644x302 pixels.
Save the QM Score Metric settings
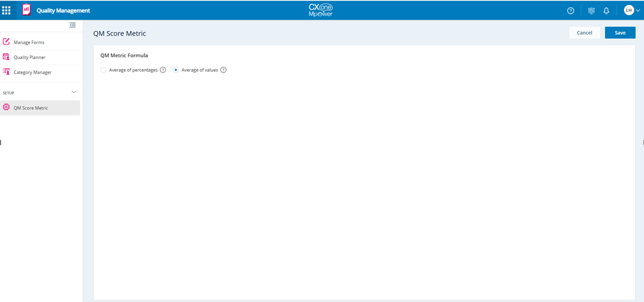click(620, 33)
